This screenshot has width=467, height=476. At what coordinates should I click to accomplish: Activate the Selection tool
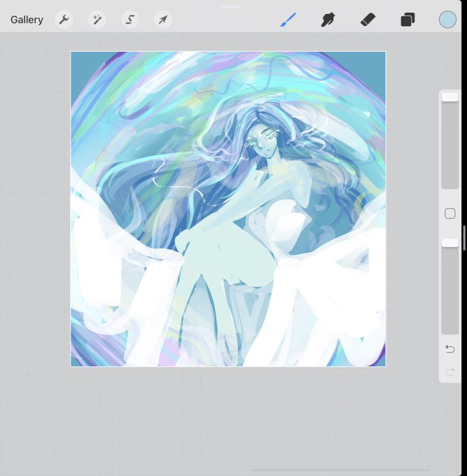click(130, 20)
